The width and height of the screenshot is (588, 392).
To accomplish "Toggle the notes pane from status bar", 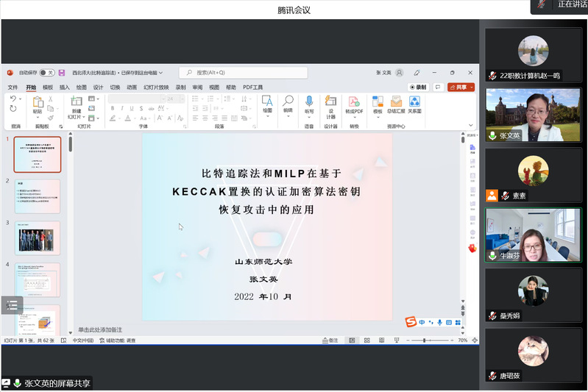I will point(330,341).
